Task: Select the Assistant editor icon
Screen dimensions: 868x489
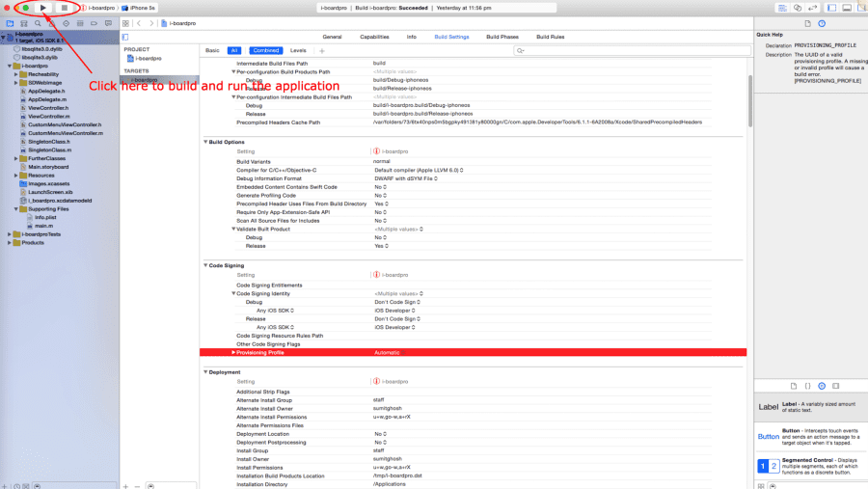Action: 798,8
